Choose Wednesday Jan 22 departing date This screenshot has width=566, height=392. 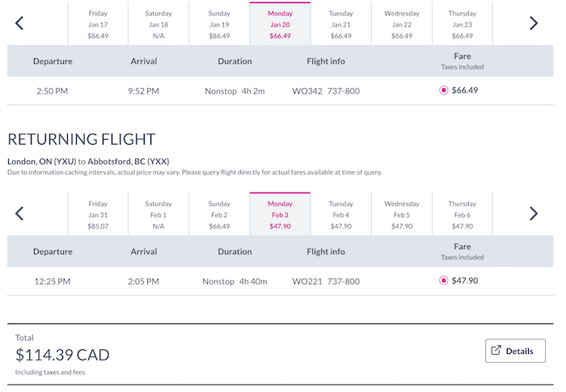click(401, 23)
